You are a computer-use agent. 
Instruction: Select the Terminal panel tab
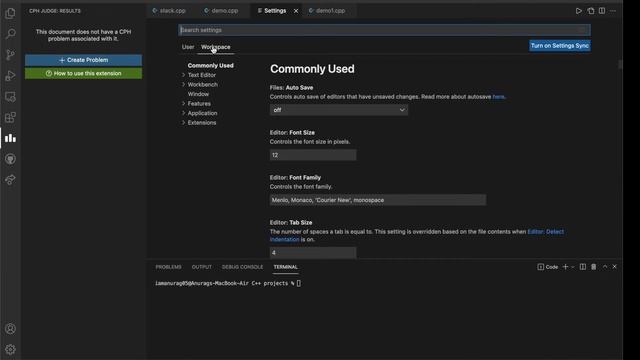click(x=285, y=267)
